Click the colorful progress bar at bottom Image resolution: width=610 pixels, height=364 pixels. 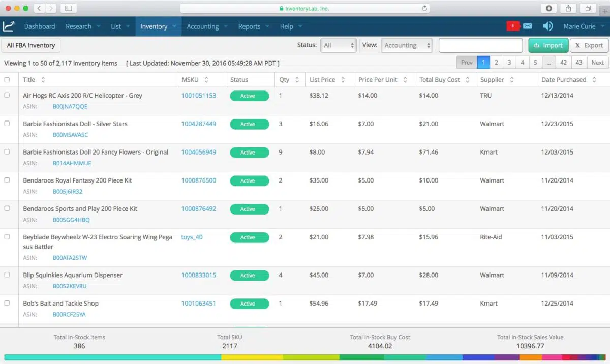305,358
